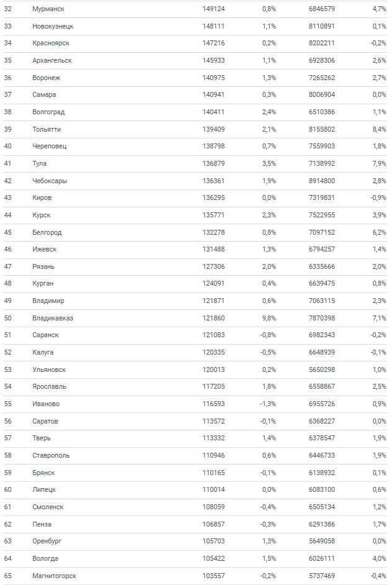Open the Красноярск city entry
The width and height of the screenshot is (392, 585).
point(52,43)
